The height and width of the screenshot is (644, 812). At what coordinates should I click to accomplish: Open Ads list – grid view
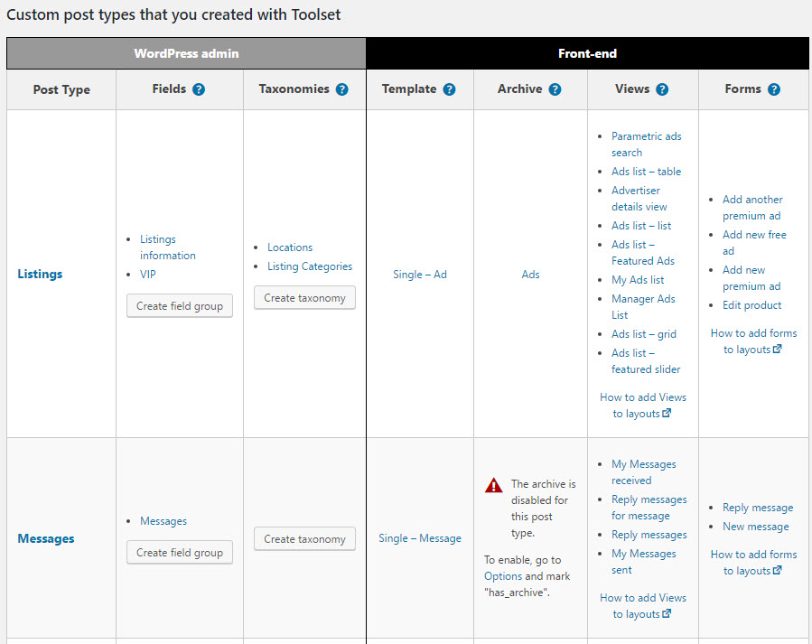tap(644, 334)
